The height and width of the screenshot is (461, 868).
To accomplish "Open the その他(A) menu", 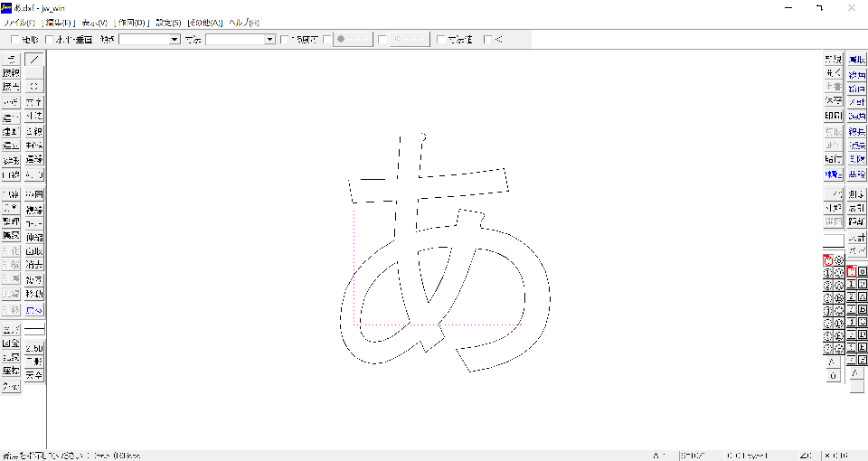I will (x=205, y=23).
